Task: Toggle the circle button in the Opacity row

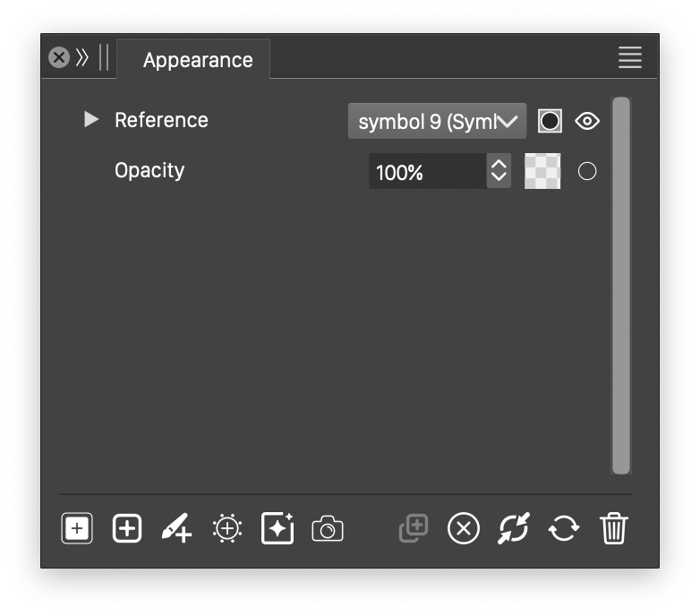Action: pos(587,171)
